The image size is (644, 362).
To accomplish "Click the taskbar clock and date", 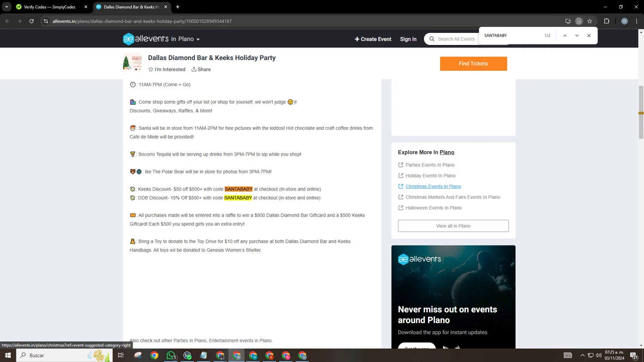I will (614, 355).
